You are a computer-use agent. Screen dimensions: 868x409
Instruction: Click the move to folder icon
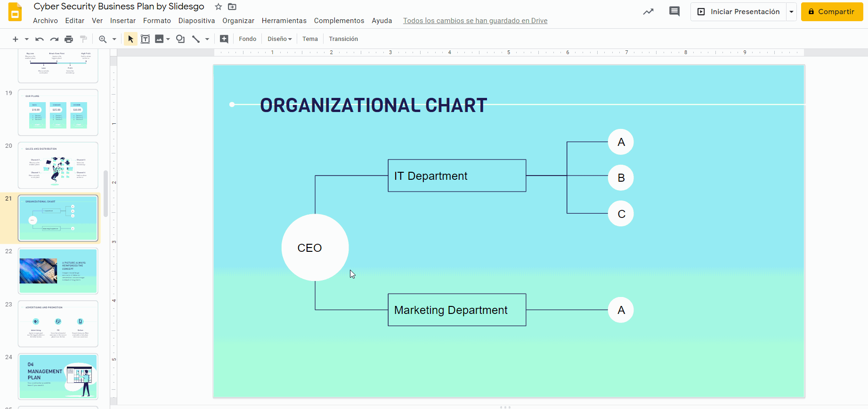[x=232, y=7]
